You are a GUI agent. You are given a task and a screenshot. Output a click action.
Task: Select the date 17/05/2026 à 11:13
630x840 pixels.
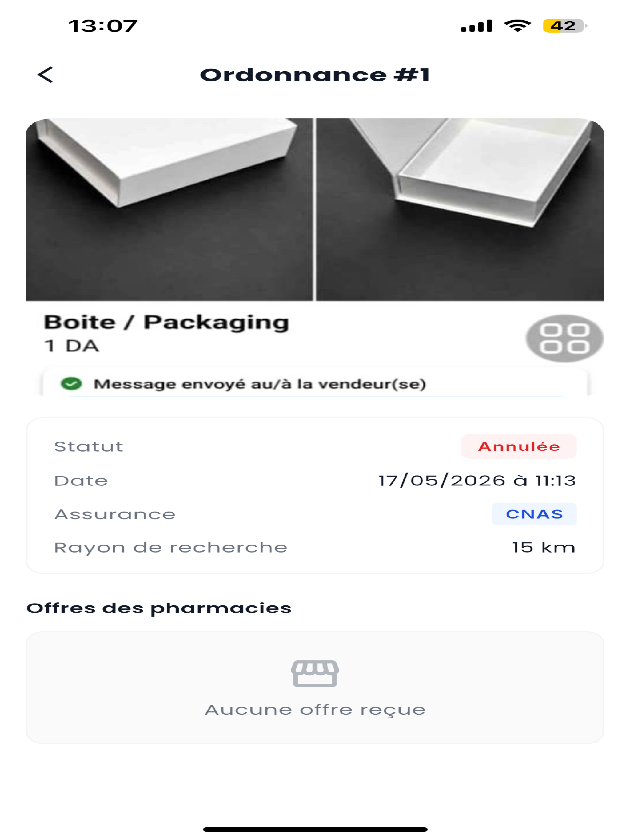pos(477,480)
